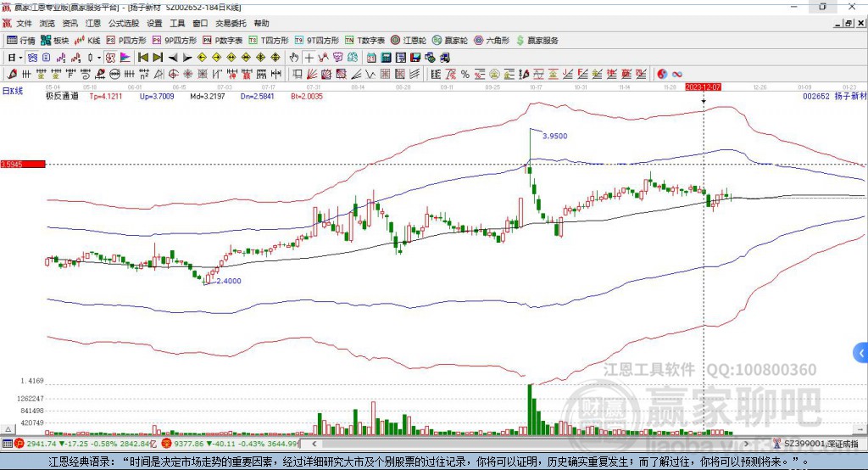Open the 江恩轮 Gann wheel

point(409,41)
